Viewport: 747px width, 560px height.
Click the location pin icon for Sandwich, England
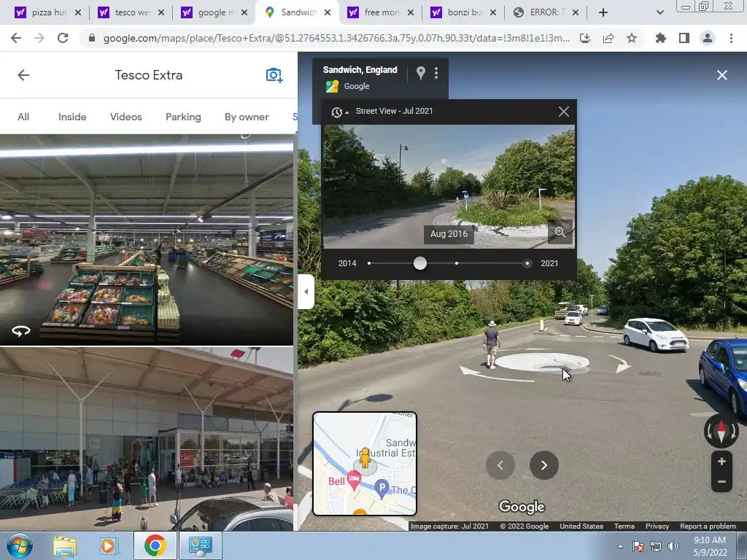coord(421,73)
